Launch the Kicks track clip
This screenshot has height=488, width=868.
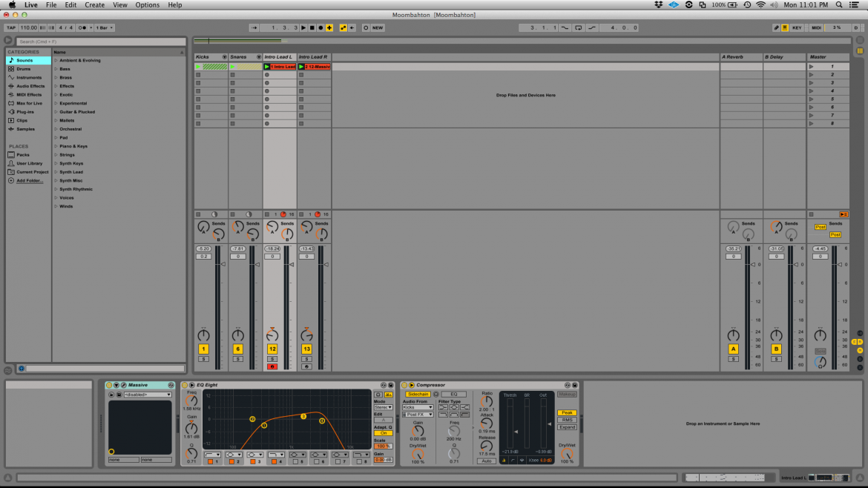pos(198,67)
